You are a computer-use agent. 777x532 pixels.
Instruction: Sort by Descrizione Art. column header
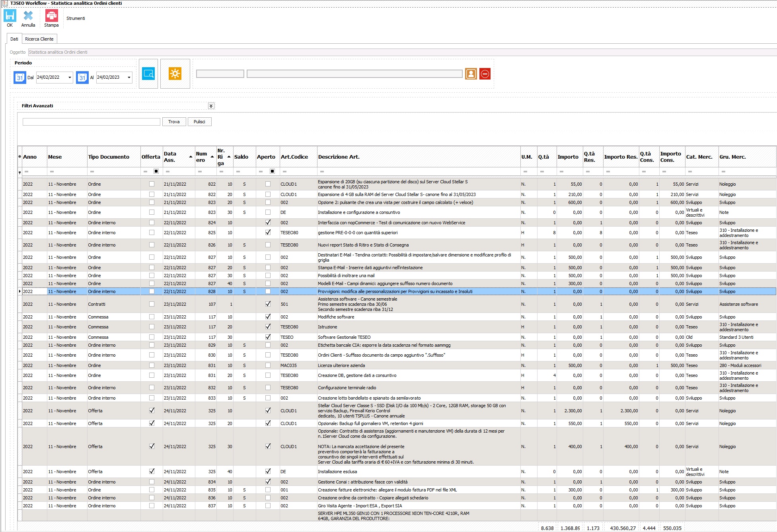419,157
